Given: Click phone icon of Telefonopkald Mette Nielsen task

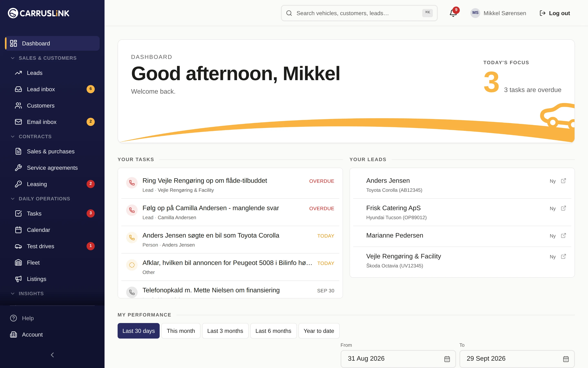Looking at the screenshot, I should (132, 292).
